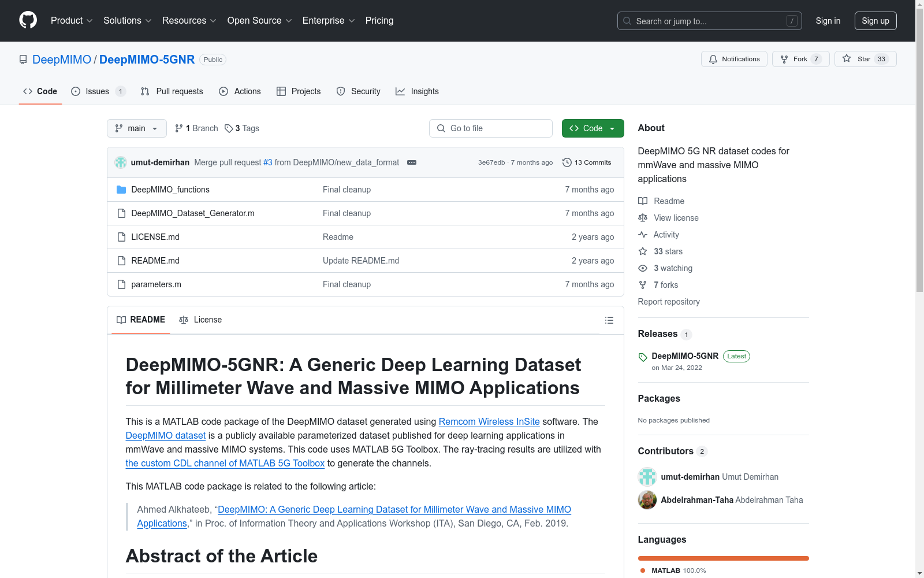Click inside the Go to file field

pyautogui.click(x=491, y=128)
